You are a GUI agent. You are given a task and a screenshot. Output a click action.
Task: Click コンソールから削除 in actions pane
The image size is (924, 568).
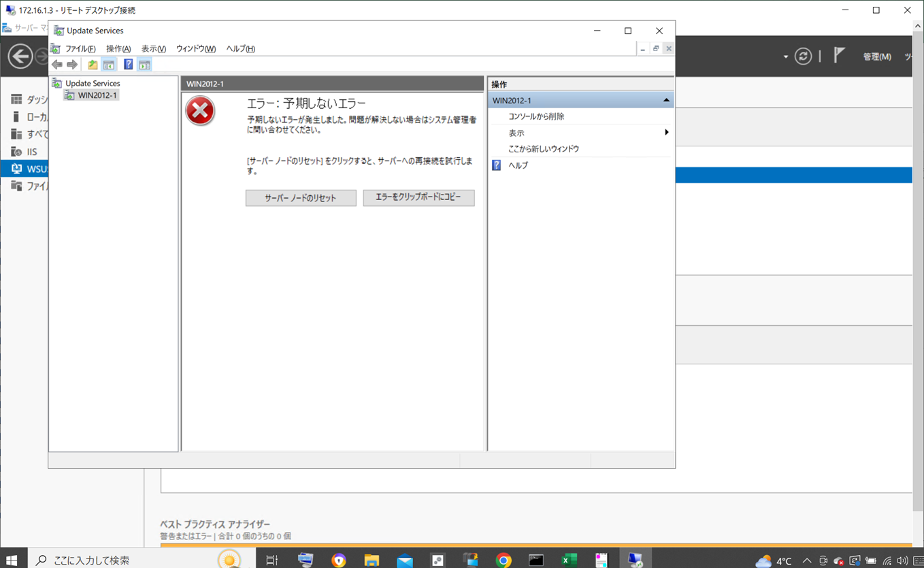535,117
